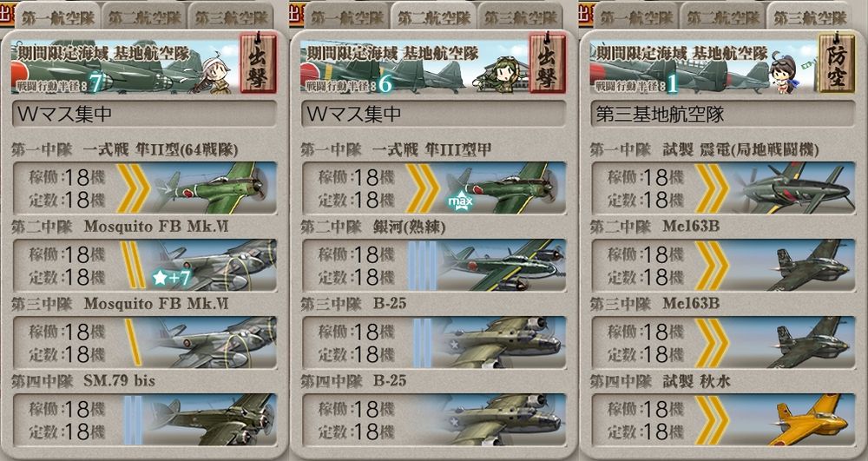Select the yellow prototype Shusui plane slot
868x461 pixels.
tap(724, 420)
